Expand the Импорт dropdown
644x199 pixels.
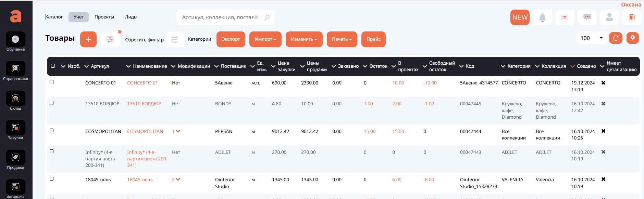(265, 39)
